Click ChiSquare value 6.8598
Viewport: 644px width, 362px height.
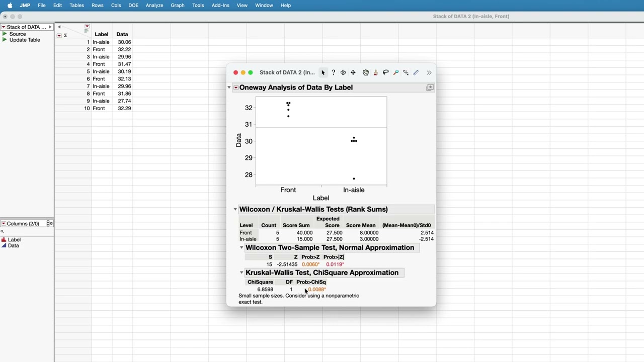tap(265, 290)
